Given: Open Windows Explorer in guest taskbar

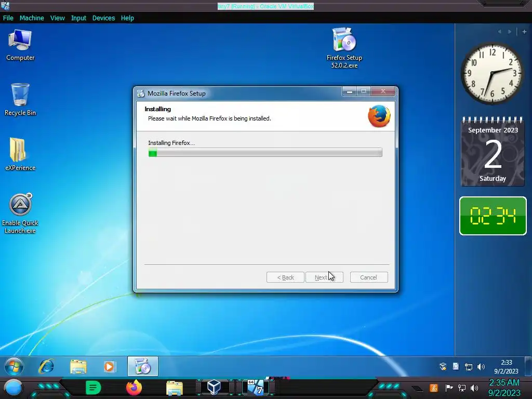Looking at the screenshot, I should click(x=78, y=366).
